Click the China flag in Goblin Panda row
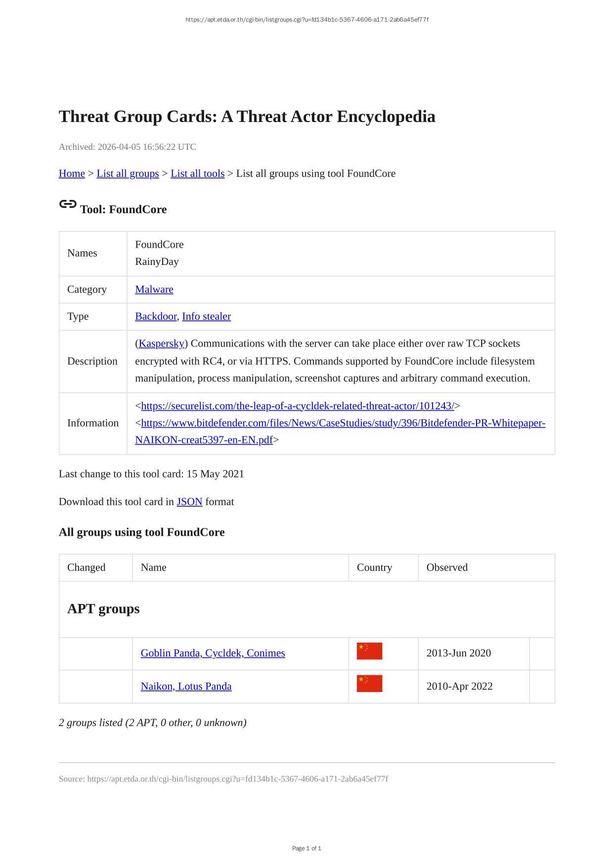Viewport: 614px width, 868px height. 369,651
